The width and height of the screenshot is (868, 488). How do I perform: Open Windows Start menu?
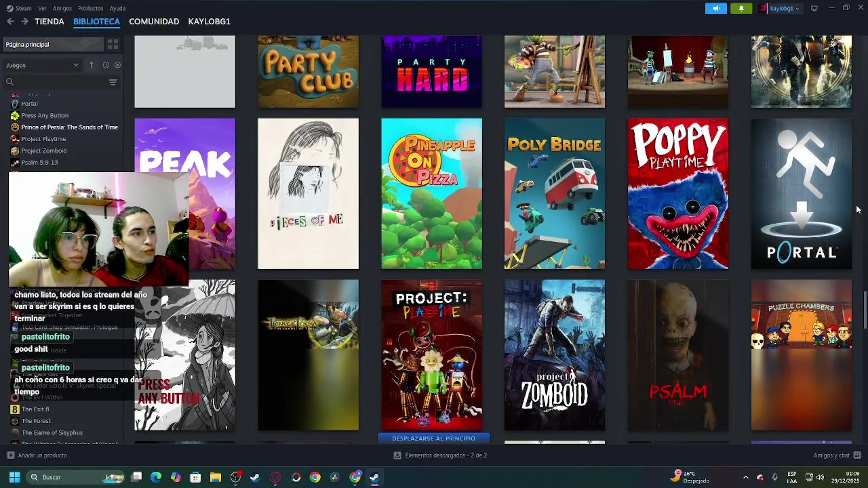(14, 477)
